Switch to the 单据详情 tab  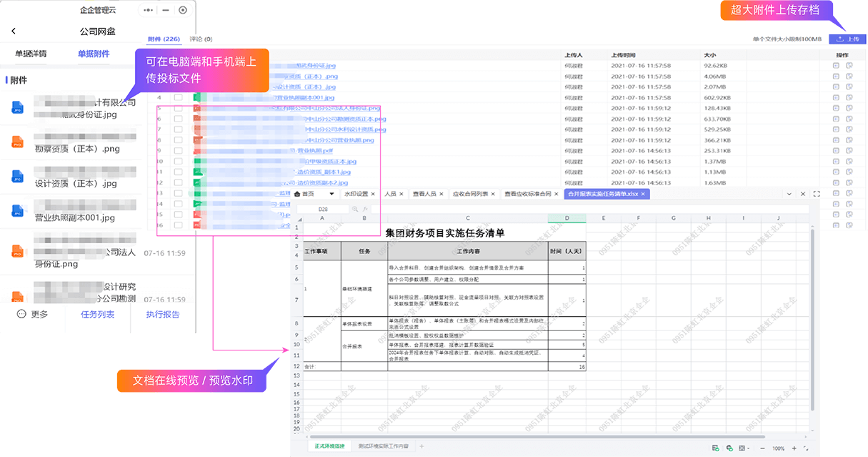click(x=31, y=54)
